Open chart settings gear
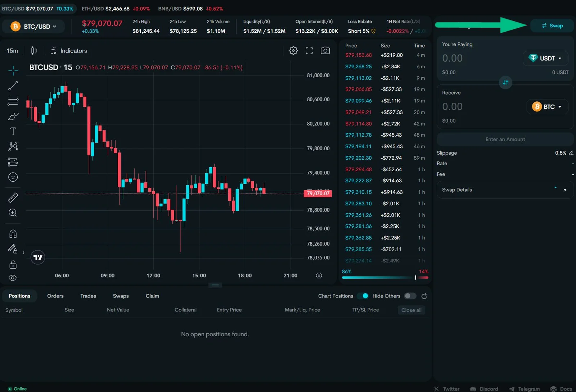The height and width of the screenshot is (392, 576). (293, 51)
